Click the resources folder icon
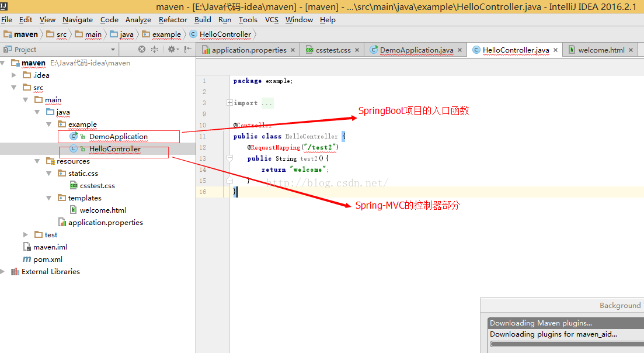This screenshot has width=644, height=353. [x=51, y=161]
